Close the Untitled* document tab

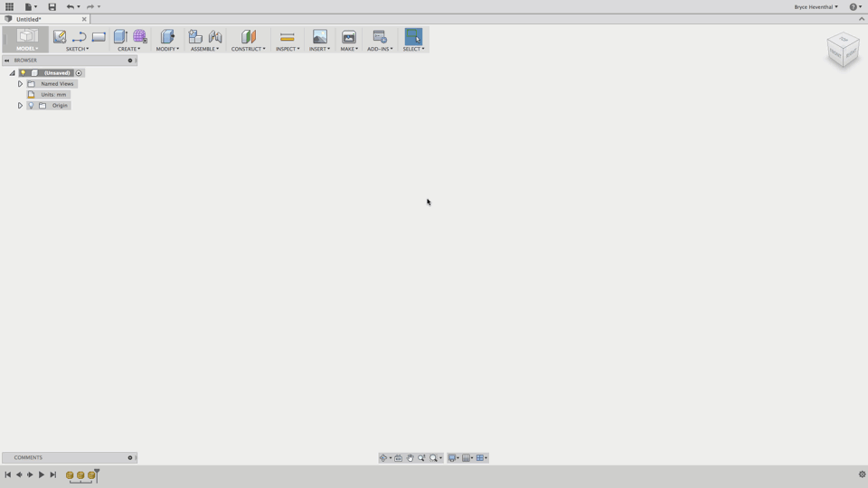coord(84,19)
